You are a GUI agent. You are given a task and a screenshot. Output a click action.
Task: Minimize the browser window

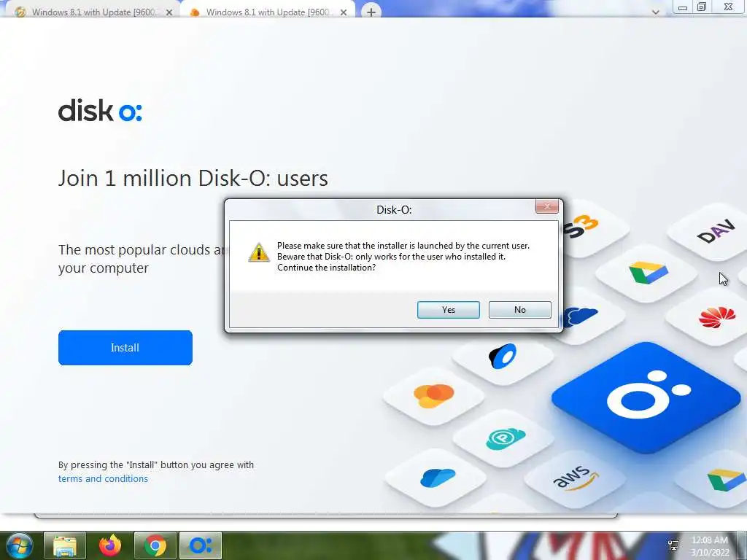coord(683,7)
